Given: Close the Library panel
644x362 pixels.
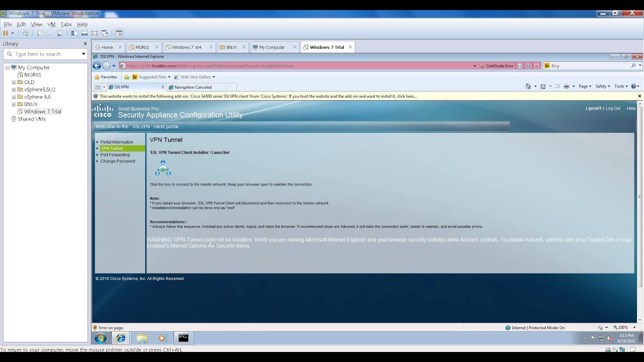Looking at the screenshot, I should point(85,44).
